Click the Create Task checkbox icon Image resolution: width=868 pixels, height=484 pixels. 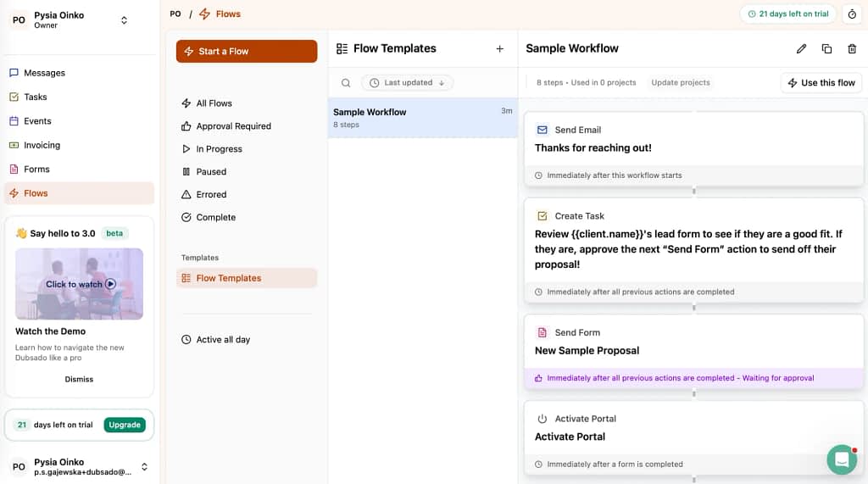click(x=542, y=216)
